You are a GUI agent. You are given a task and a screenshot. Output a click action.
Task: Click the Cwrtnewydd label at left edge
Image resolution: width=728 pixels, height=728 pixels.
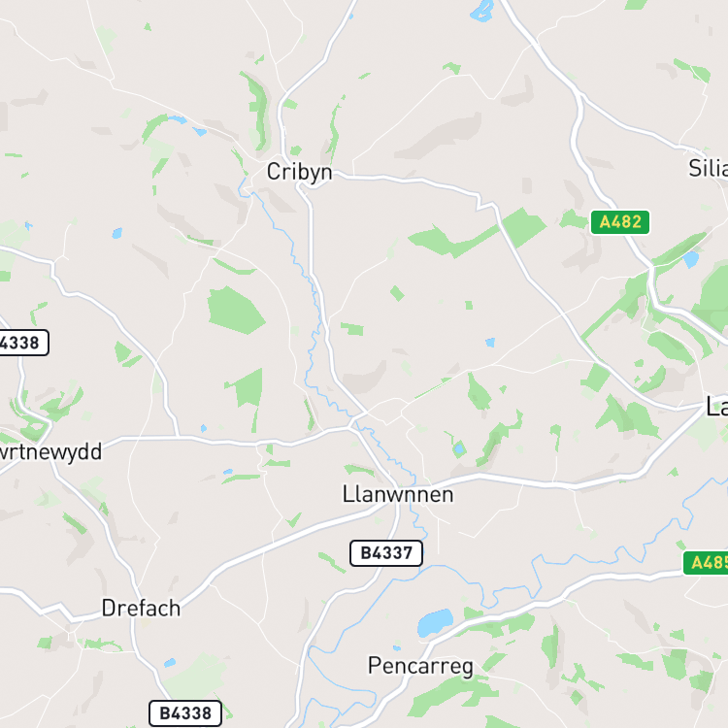pos(50,452)
